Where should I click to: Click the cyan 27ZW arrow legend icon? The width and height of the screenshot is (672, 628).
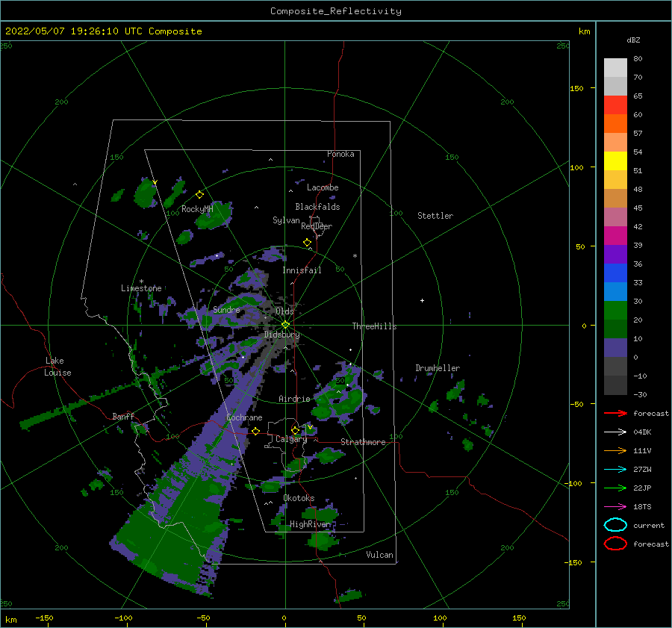[615, 470]
